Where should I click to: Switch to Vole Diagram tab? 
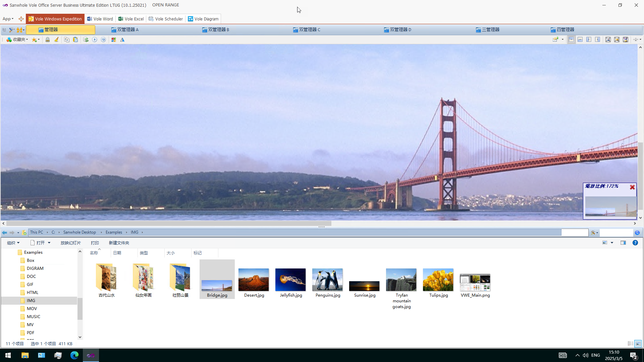[203, 19]
